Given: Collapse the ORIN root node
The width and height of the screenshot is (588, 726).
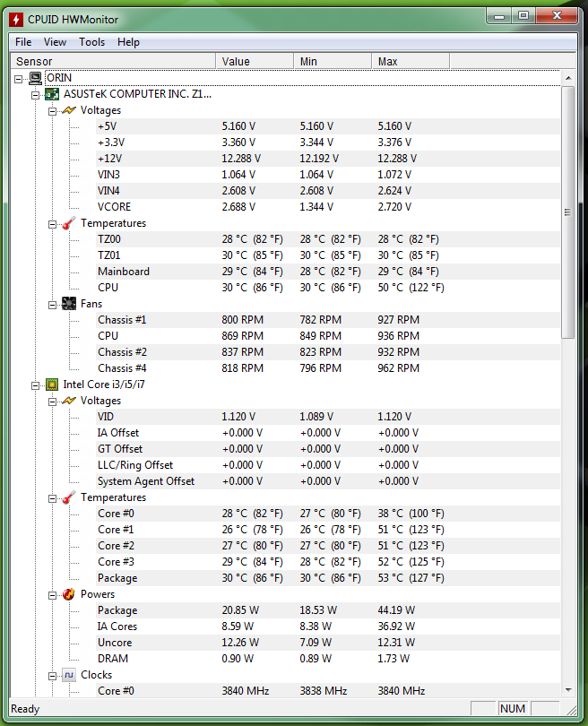Looking at the screenshot, I should [18, 79].
